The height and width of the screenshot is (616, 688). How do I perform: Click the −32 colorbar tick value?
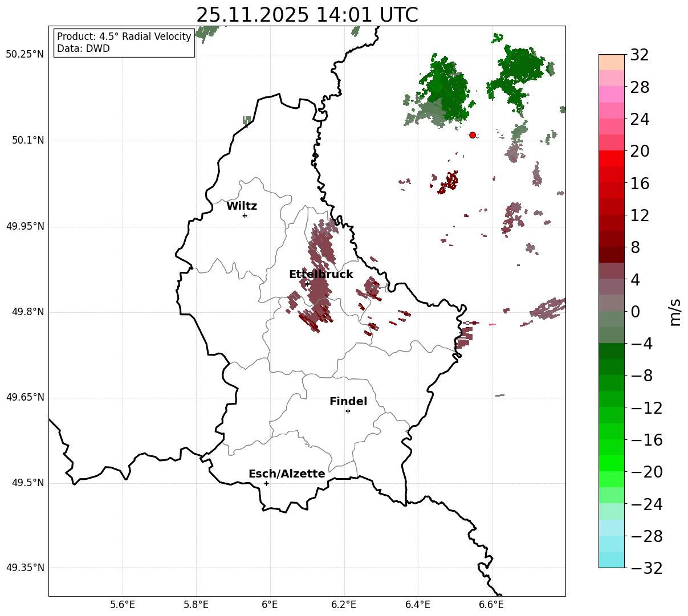point(646,568)
